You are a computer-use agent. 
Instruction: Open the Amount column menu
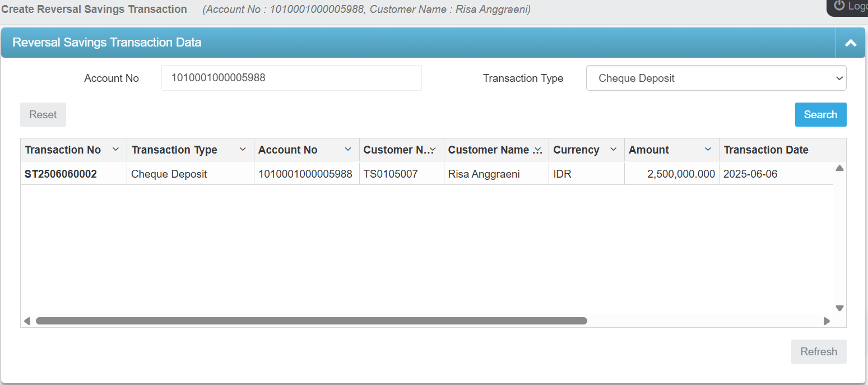(707, 150)
